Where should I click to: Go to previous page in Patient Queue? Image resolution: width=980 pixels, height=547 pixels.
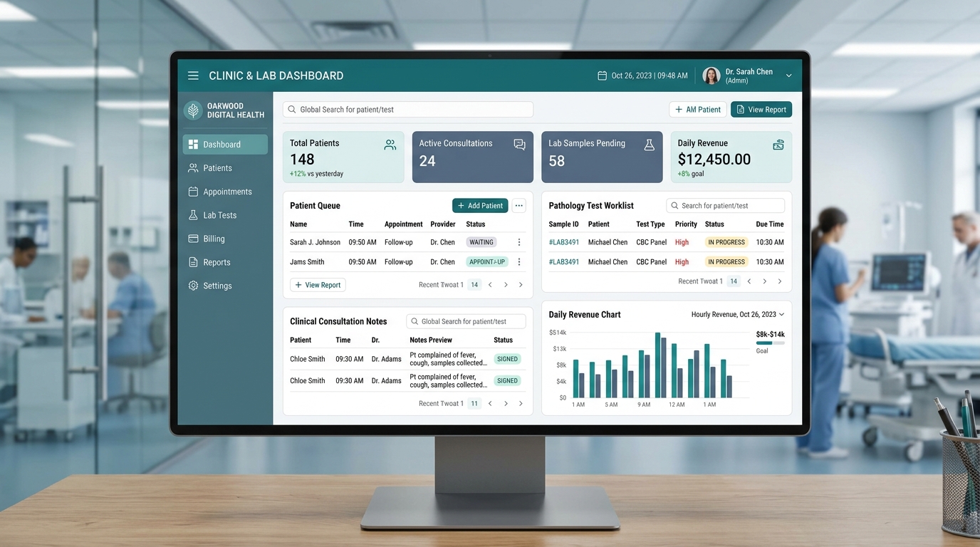point(490,285)
